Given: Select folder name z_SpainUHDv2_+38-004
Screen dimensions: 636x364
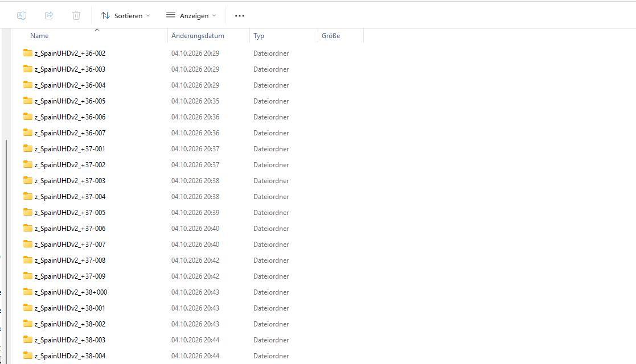Looking at the screenshot, I should (70, 356).
